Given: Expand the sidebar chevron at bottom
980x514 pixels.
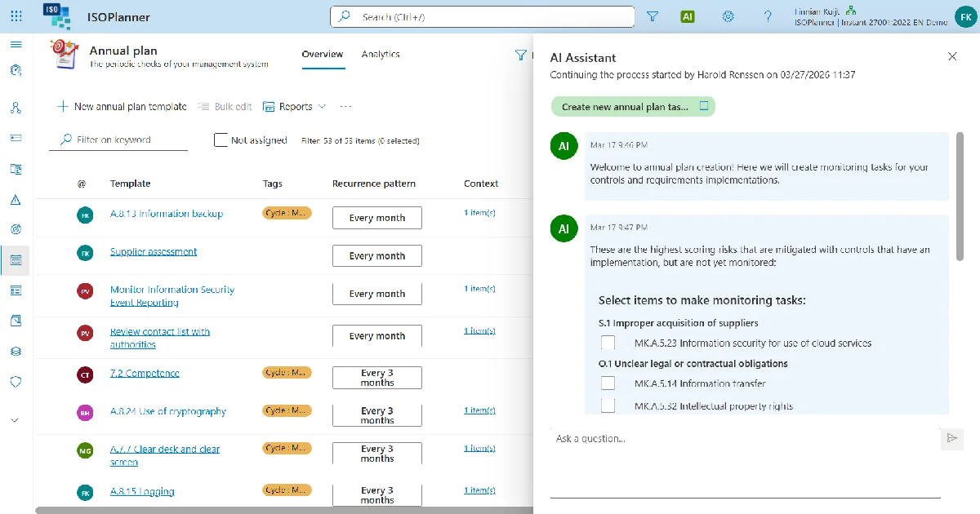Looking at the screenshot, I should [16, 420].
